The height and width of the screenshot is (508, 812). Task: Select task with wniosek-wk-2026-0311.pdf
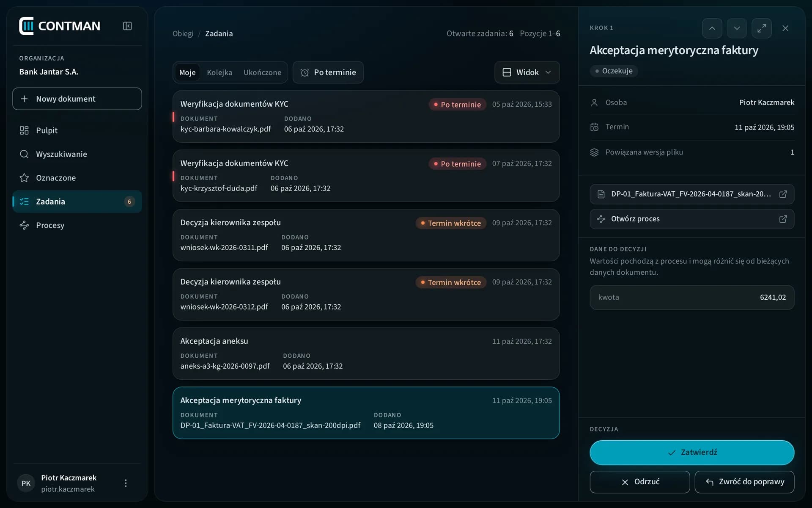(366, 235)
